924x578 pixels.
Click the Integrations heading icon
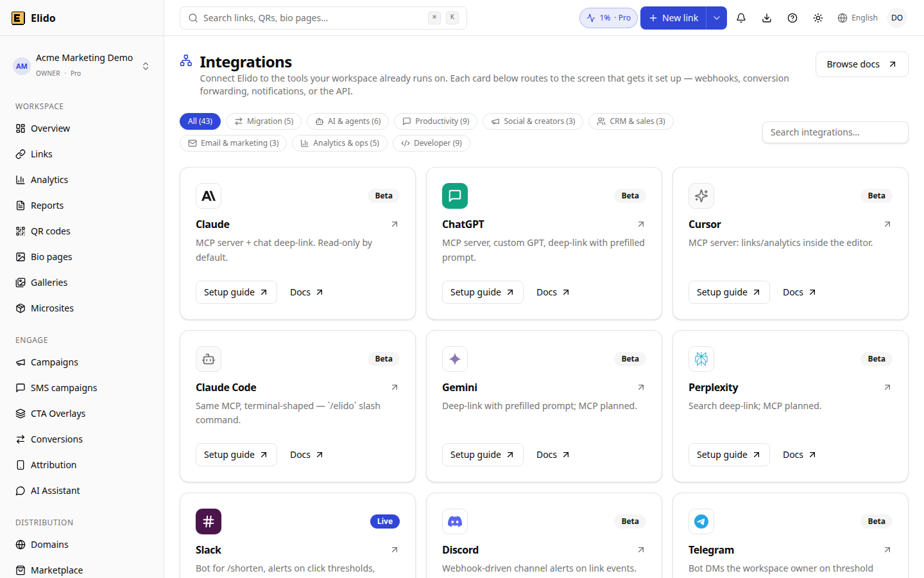[186, 60]
